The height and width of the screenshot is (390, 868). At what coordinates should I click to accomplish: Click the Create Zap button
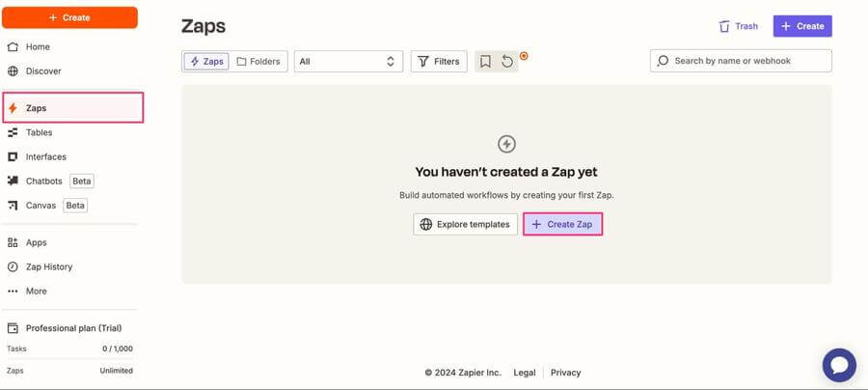click(562, 224)
